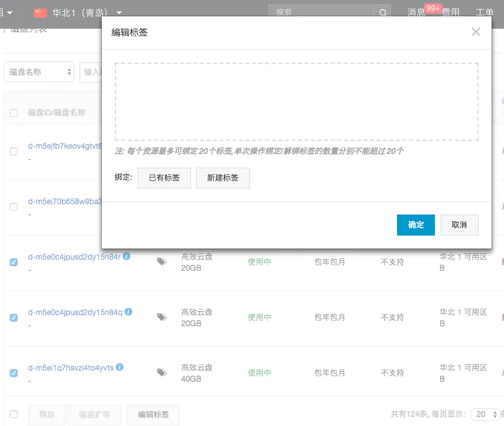Image resolution: width=504 pixels, height=426 pixels.
Task: Click the search magnifier icon
Action: [383, 13]
